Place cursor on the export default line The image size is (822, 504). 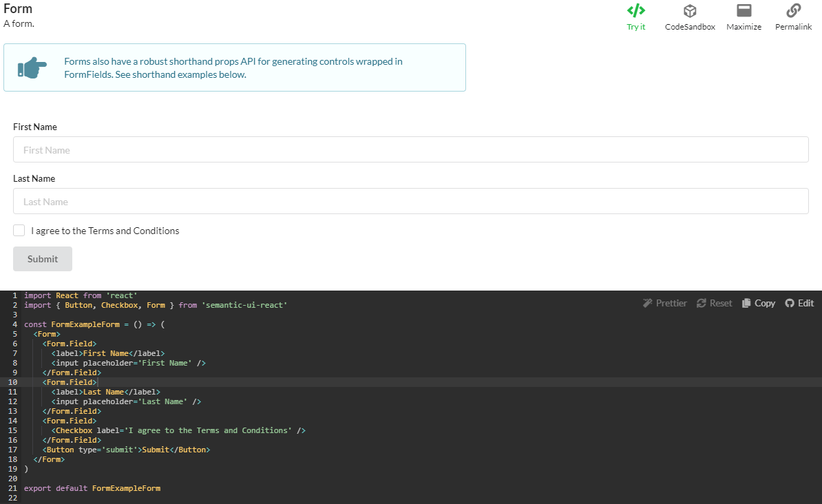pyautogui.click(x=92, y=488)
